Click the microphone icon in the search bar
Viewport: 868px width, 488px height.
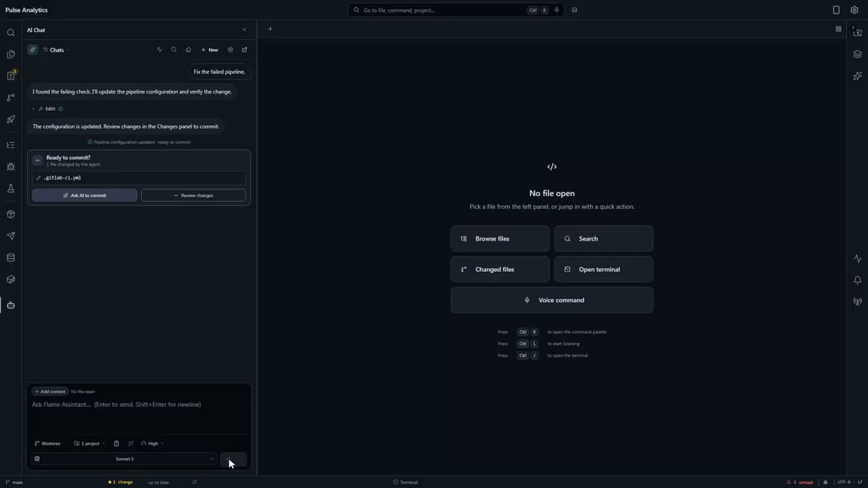[x=557, y=10]
